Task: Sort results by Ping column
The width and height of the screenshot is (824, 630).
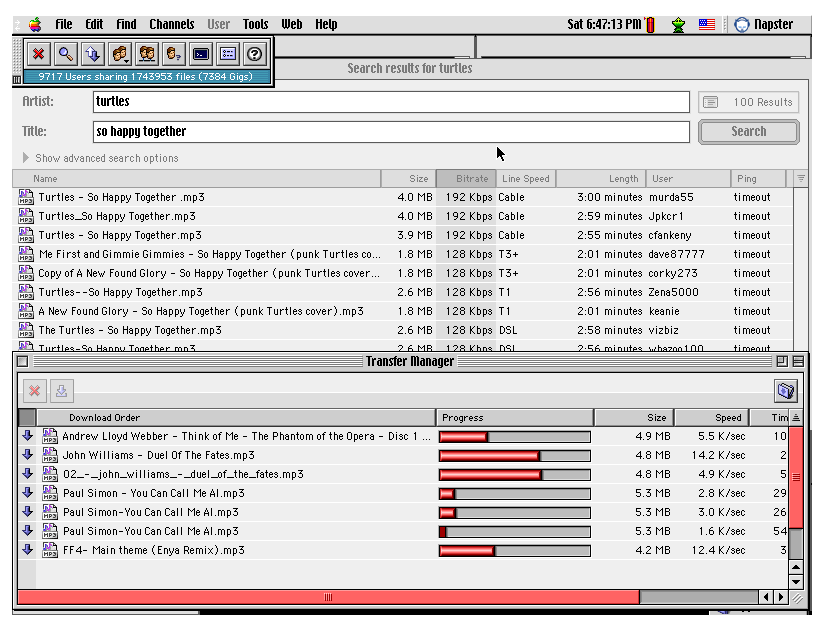Action: [758, 179]
